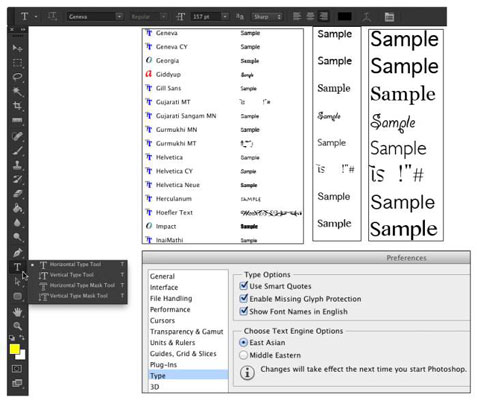The width and height of the screenshot is (477, 400).
Task: Select the Crop tool
Action: pos(17,106)
